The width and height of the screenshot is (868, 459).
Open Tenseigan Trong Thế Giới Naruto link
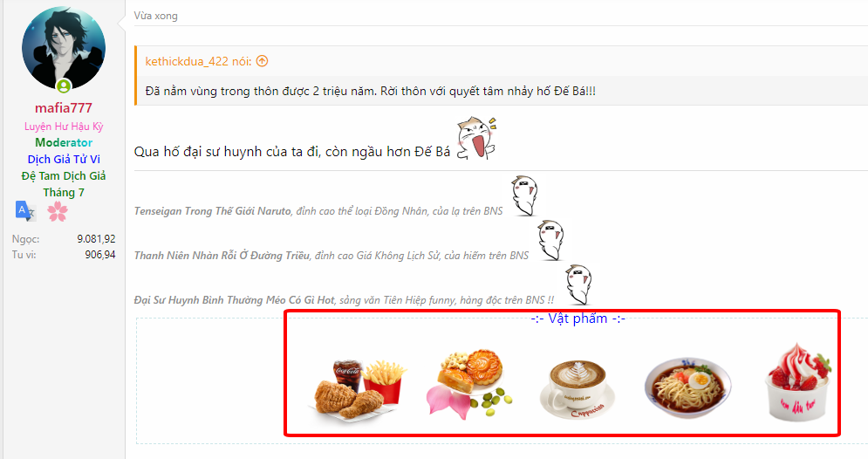(x=212, y=211)
